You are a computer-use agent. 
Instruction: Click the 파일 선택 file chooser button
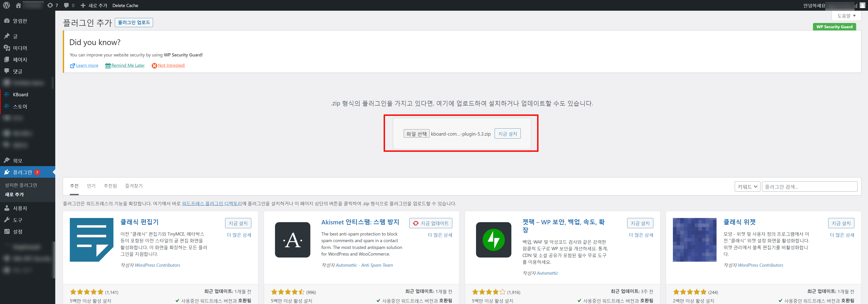pyautogui.click(x=416, y=134)
